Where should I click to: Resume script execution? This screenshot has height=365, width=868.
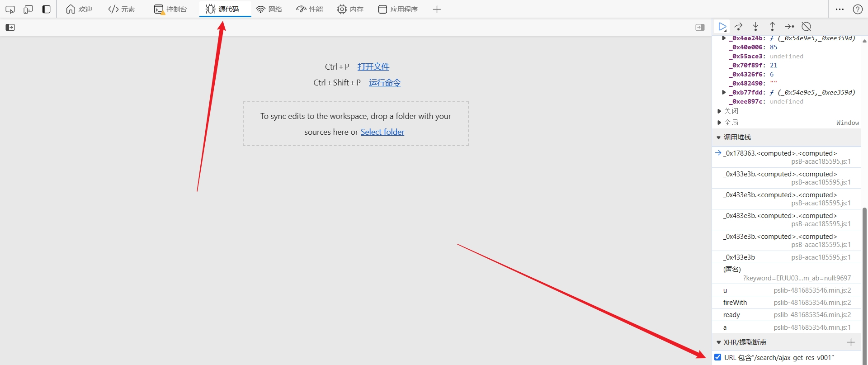pos(722,27)
